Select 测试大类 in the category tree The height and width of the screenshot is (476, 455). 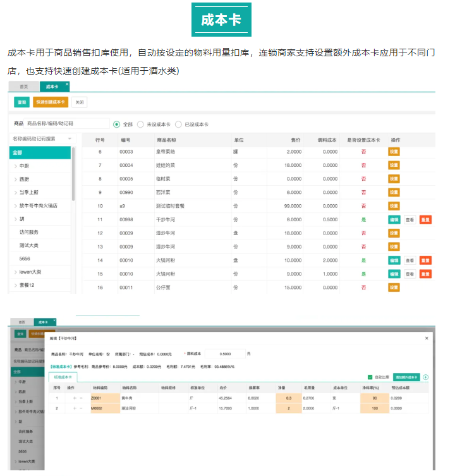pyautogui.click(x=29, y=246)
